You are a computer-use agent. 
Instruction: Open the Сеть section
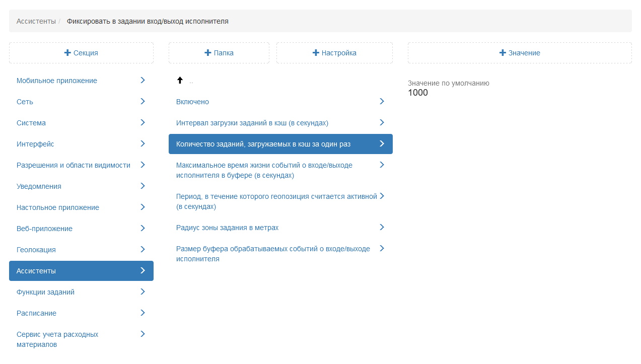25,102
